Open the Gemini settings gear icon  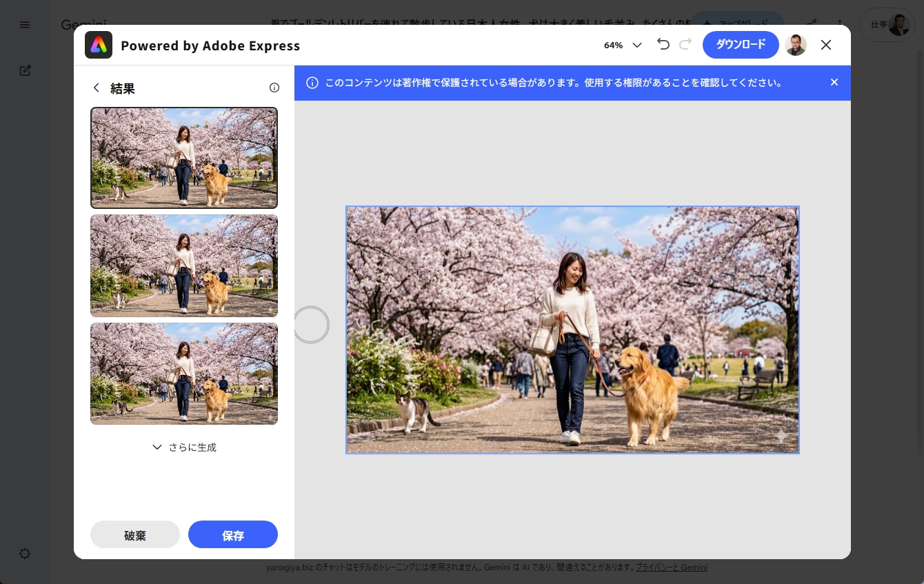(25, 554)
